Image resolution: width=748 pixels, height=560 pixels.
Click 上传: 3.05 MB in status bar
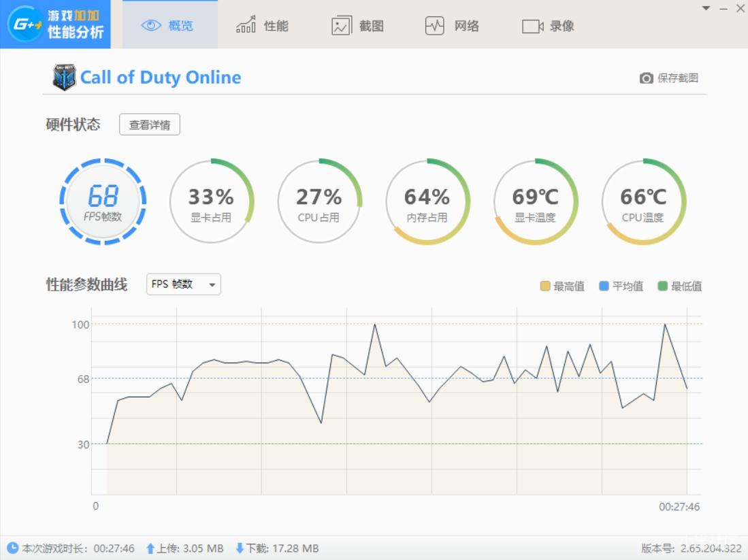[185, 548]
